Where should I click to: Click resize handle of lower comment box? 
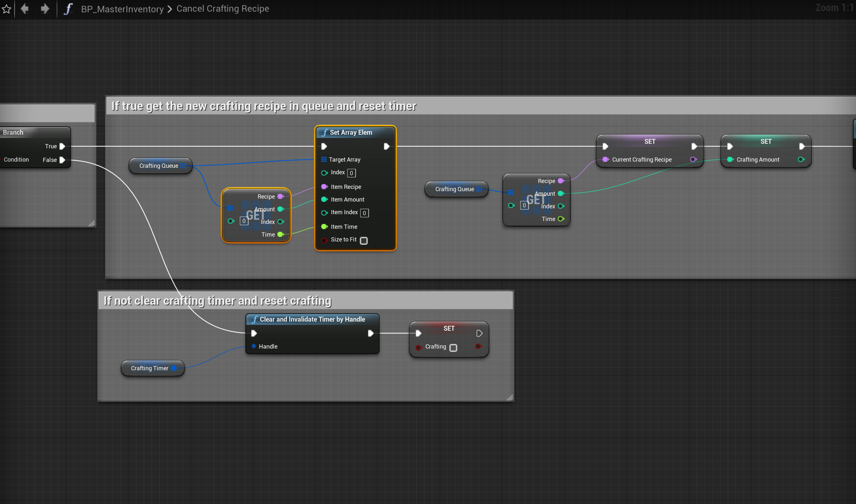[x=509, y=397]
